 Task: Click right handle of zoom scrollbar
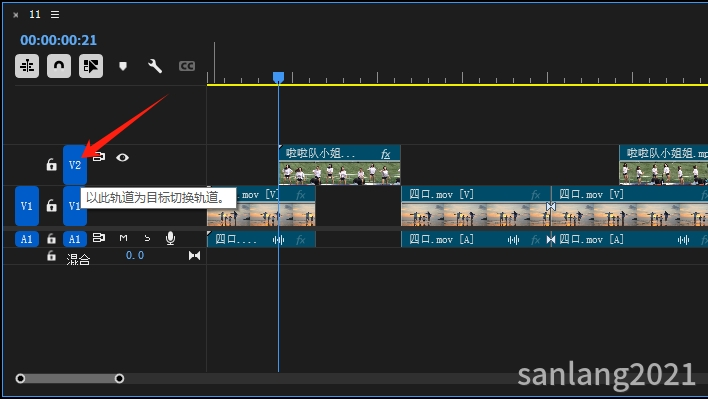tap(119, 378)
